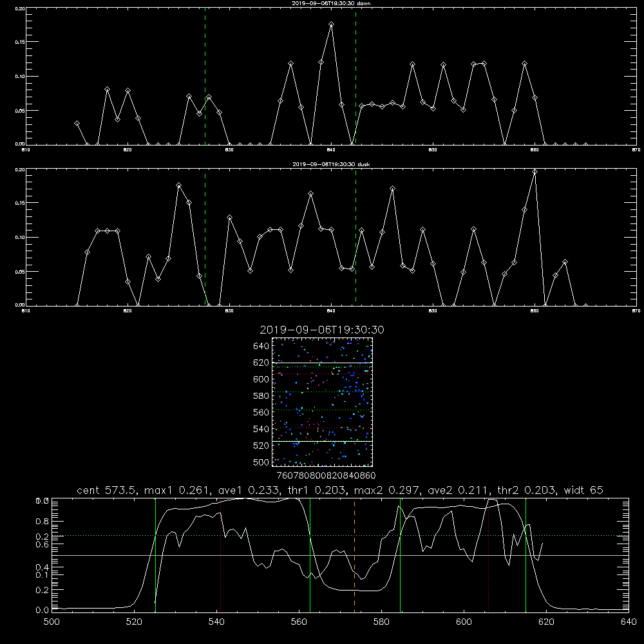This screenshot has width=644, height=644.
Task: Click the '0.05' y-axis label of dusk plot
Action: point(20,272)
